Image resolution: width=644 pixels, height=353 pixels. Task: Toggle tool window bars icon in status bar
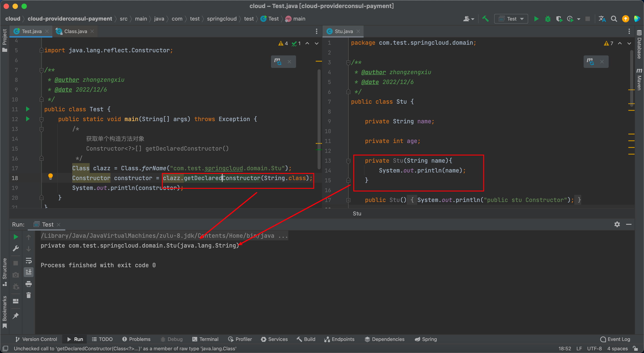click(x=6, y=348)
